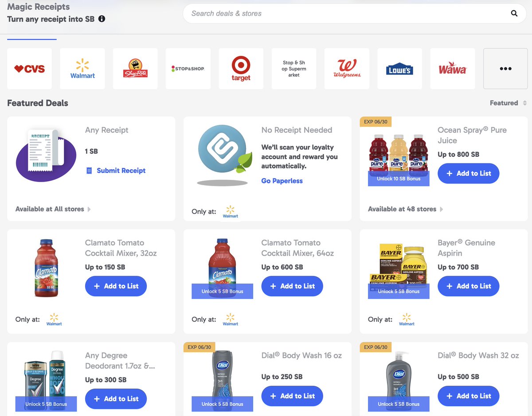The image size is (532, 416).
Task: Click the search magnifier icon
Action: coord(514,13)
